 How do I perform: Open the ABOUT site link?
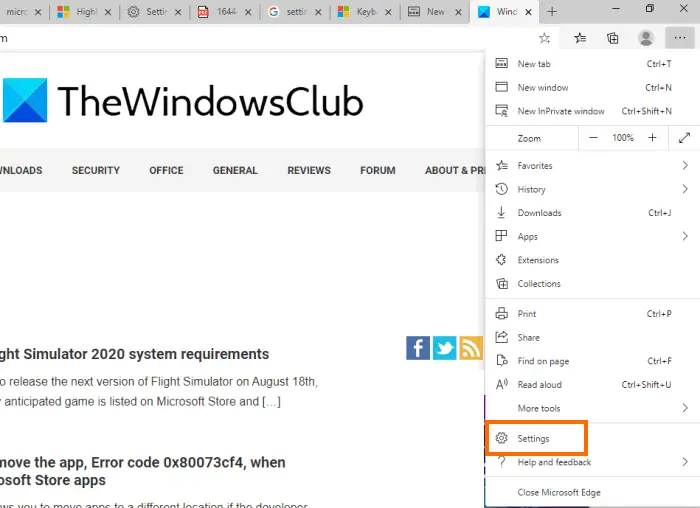[454, 171]
